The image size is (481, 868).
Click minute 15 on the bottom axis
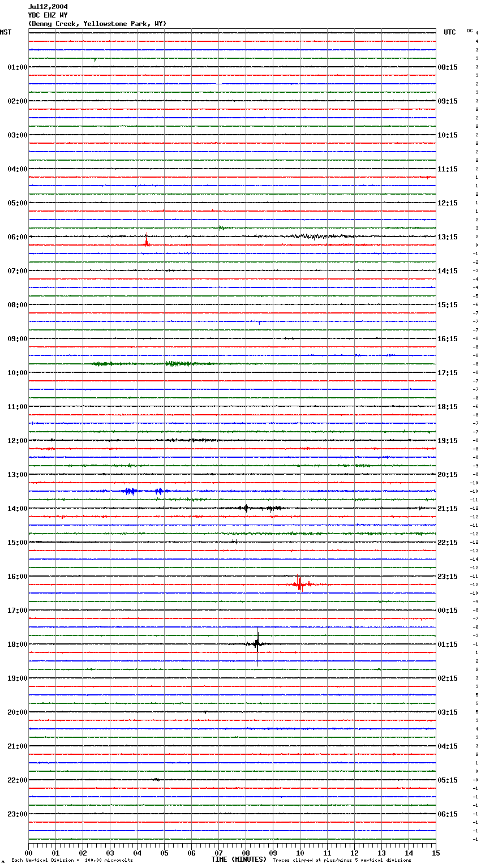tap(436, 853)
